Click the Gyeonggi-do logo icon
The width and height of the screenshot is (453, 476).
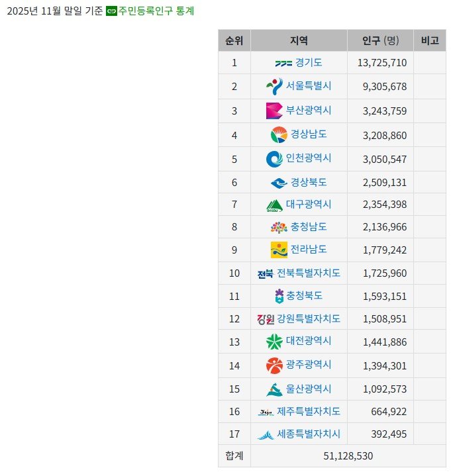coord(283,63)
